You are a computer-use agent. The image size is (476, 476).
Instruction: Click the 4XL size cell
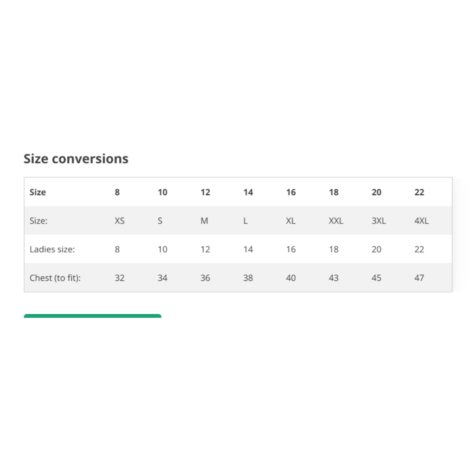point(421,221)
